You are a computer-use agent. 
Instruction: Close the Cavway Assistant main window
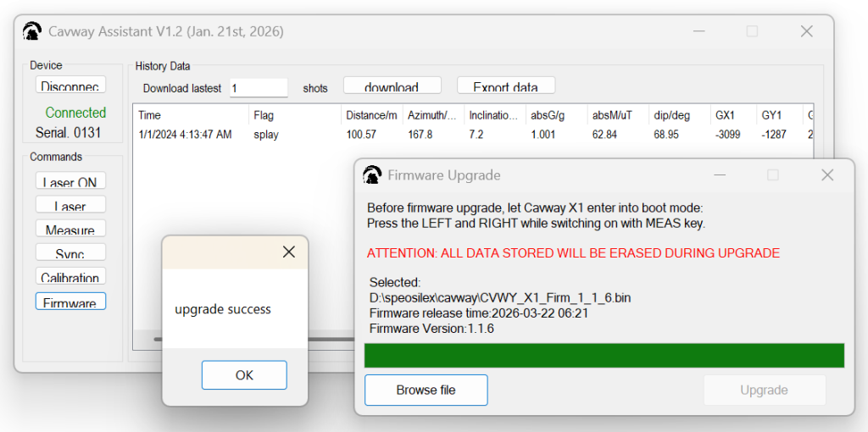click(x=806, y=32)
